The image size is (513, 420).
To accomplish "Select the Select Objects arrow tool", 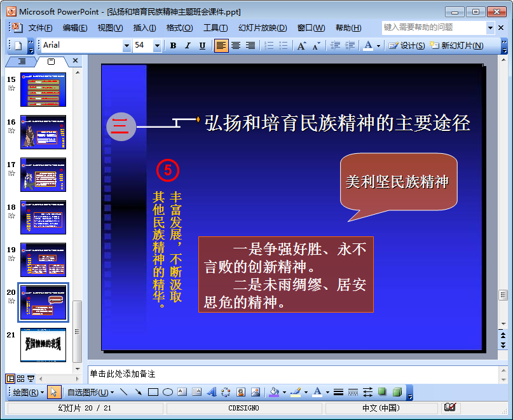I will coord(54,392).
